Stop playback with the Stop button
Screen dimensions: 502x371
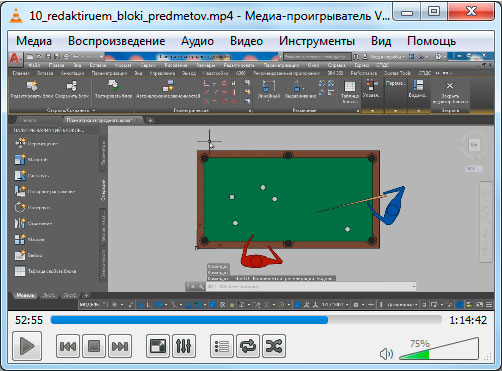(94, 346)
